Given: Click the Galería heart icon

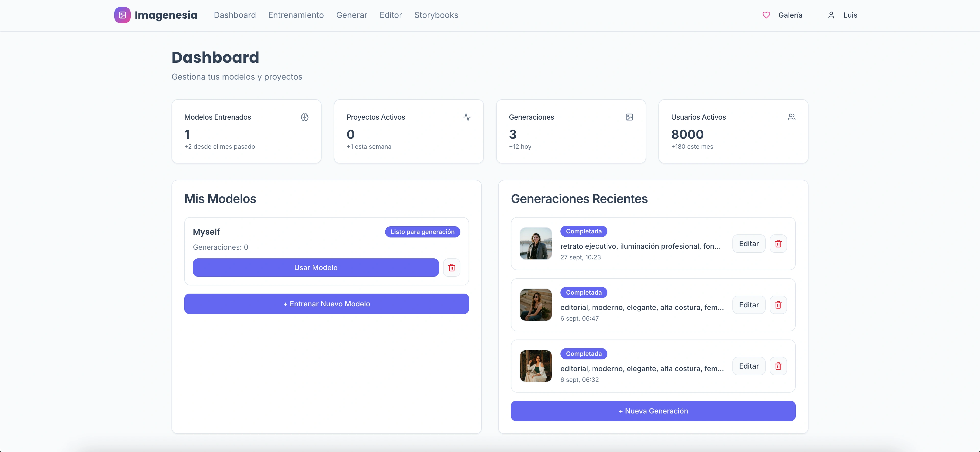Looking at the screenshot, I should coord(766,15).
